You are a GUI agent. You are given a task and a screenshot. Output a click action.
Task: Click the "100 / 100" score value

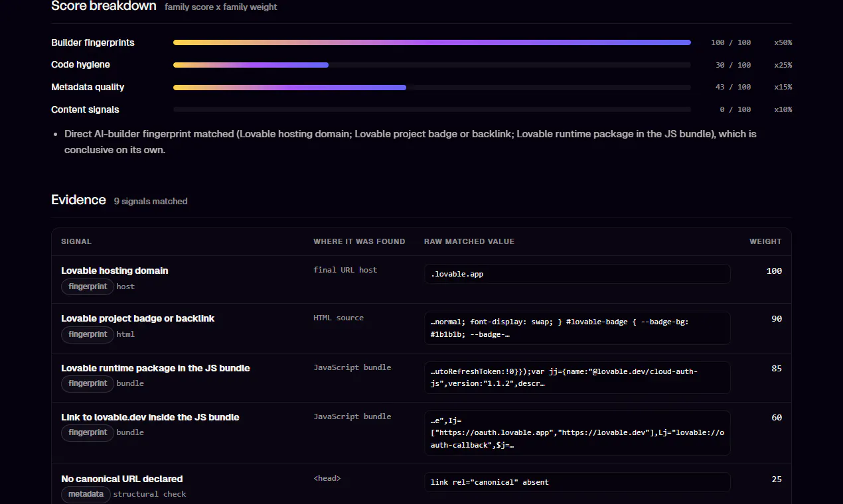[731, 42]
